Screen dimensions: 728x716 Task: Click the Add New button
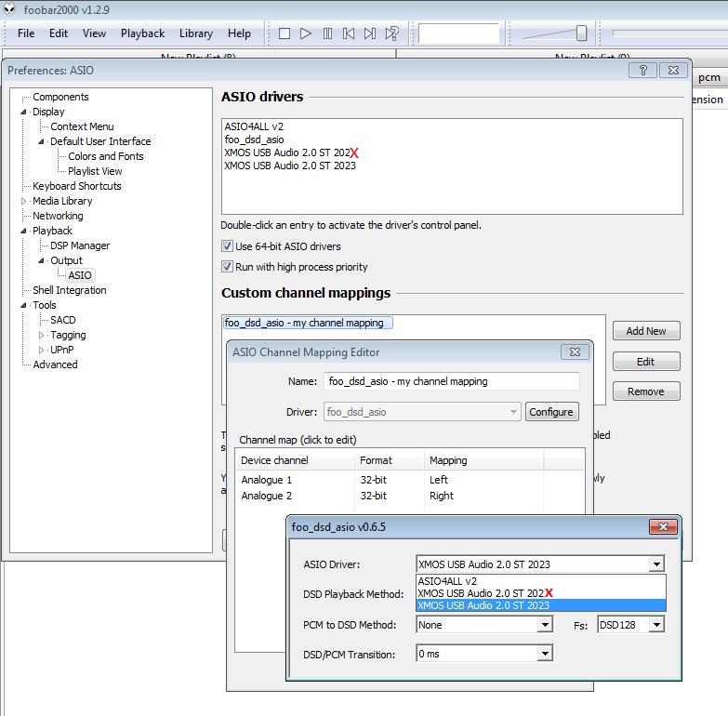coord(646,331)
